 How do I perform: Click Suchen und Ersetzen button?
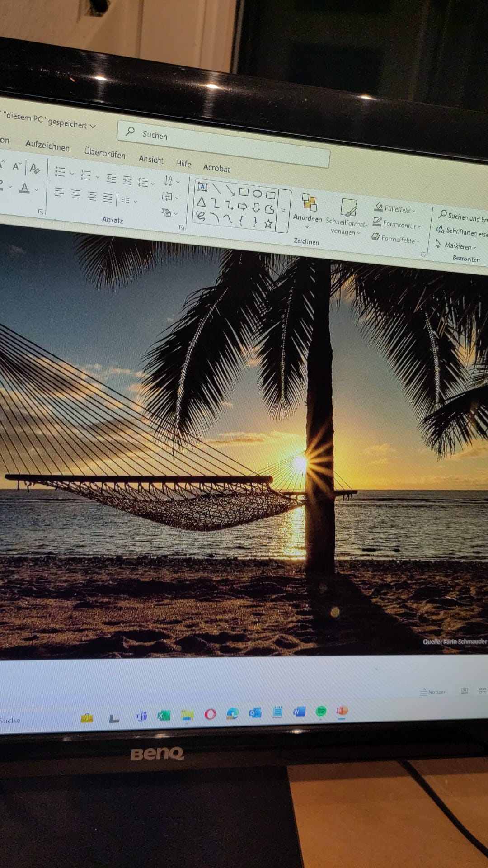pyautogui.click(x=463, y=217)
